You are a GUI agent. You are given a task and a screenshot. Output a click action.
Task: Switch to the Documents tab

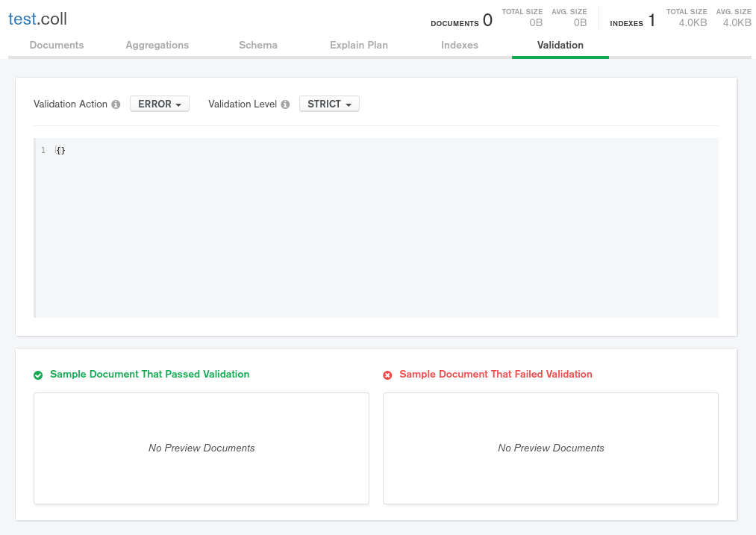coord(57,45)
